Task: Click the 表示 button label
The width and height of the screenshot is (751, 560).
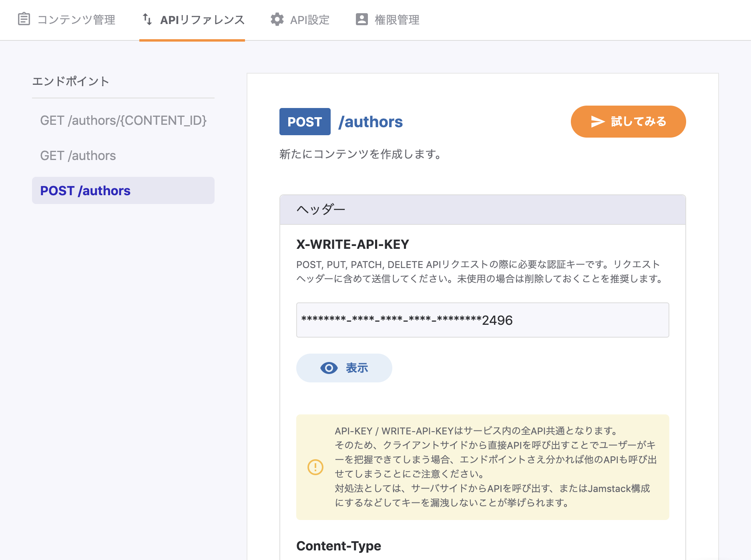Action: 357,368
